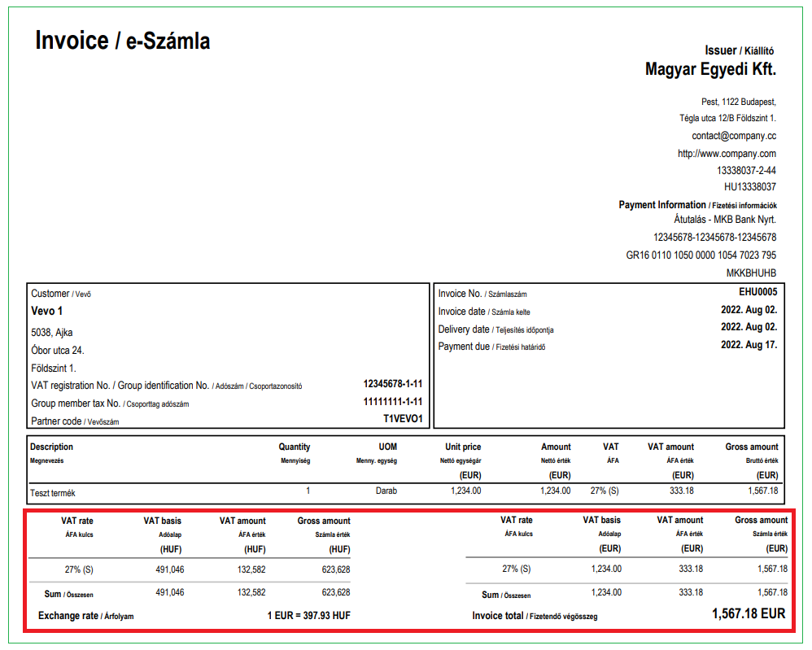Select EUR VAT basis 1,234.00 in 27% row

point(606,569)
